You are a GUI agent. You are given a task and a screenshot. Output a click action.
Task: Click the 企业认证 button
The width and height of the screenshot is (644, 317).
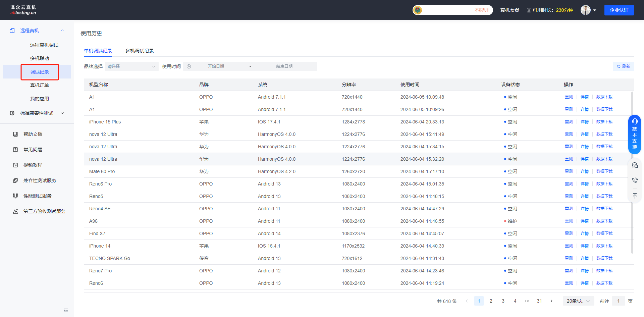pos(619,10)
